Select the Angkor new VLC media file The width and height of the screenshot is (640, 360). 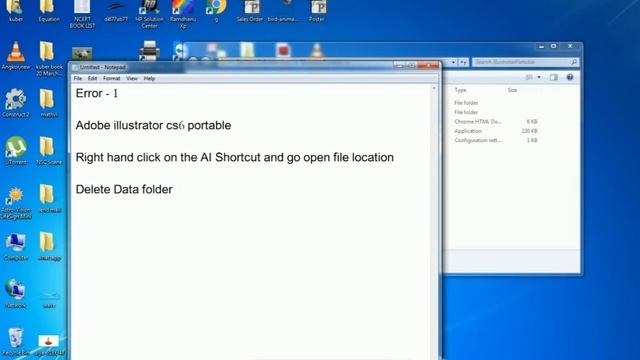tap(16, 56)
